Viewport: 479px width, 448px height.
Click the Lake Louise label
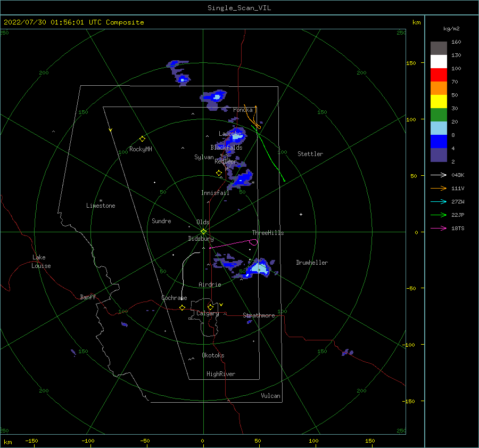[41, 262]
